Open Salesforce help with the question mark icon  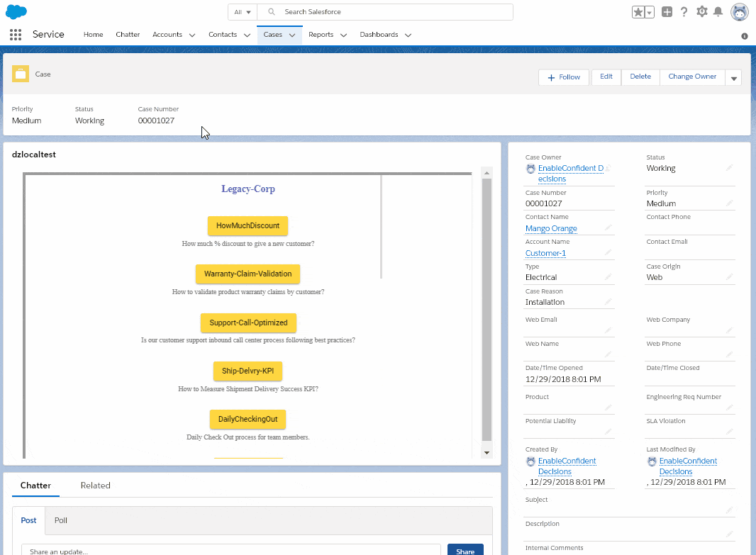[684, 11]
